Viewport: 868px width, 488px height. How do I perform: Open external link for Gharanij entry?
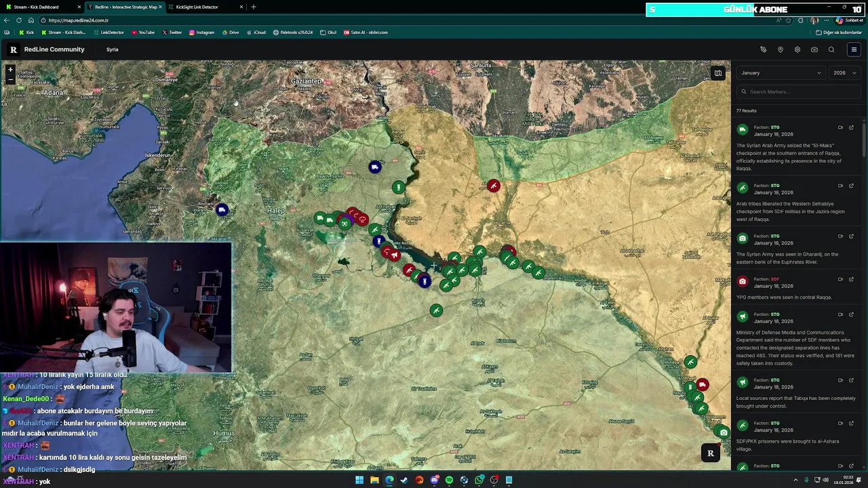click(851, 236)
